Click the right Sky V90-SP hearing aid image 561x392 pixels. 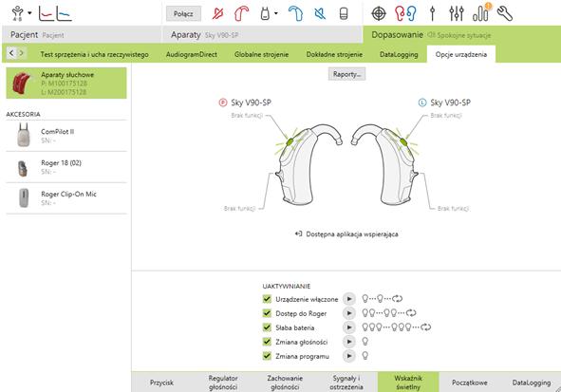click(x=309, y=164)
